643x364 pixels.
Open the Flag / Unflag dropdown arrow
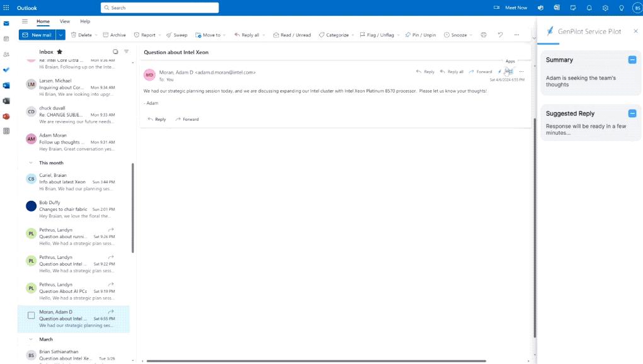click(x=398, y=35)
